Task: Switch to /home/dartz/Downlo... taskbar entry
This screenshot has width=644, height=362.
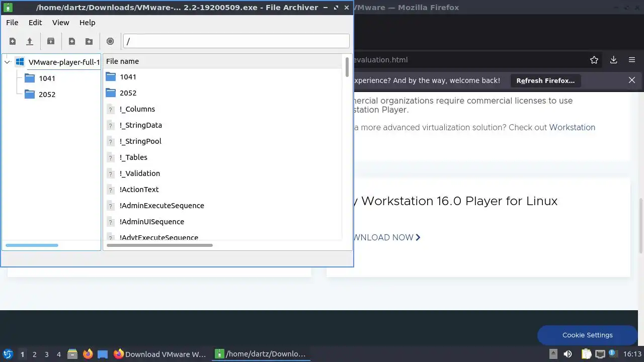Action: (x=261, y=354)
